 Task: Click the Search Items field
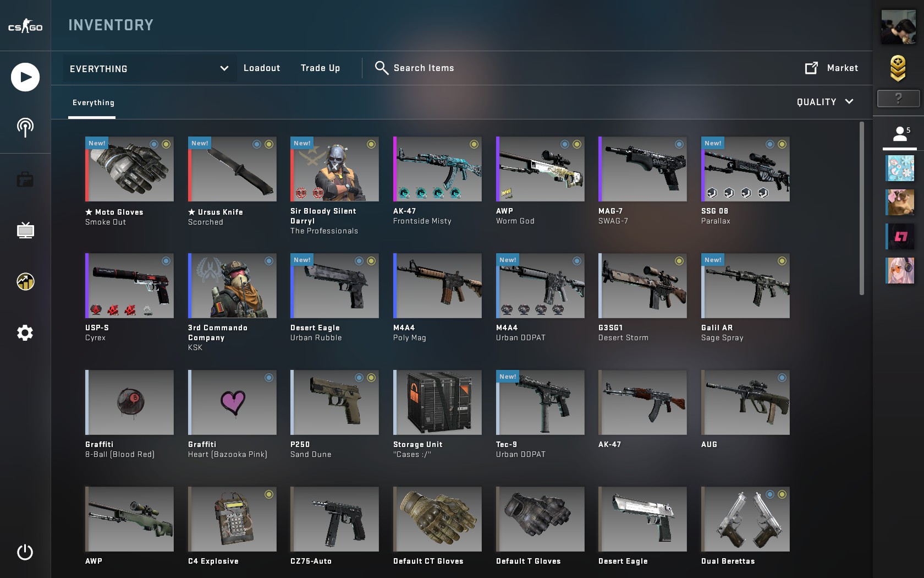pos(424,68)
